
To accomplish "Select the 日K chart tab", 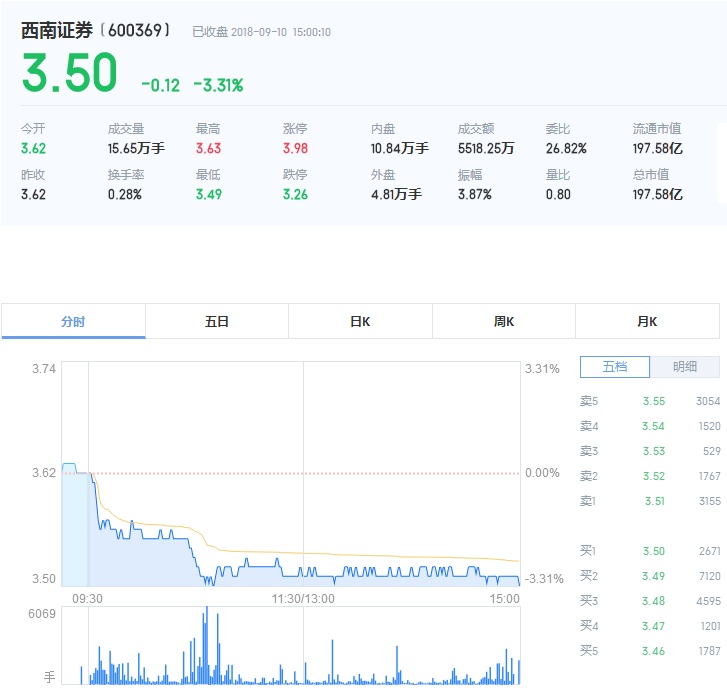I will 360,321.
